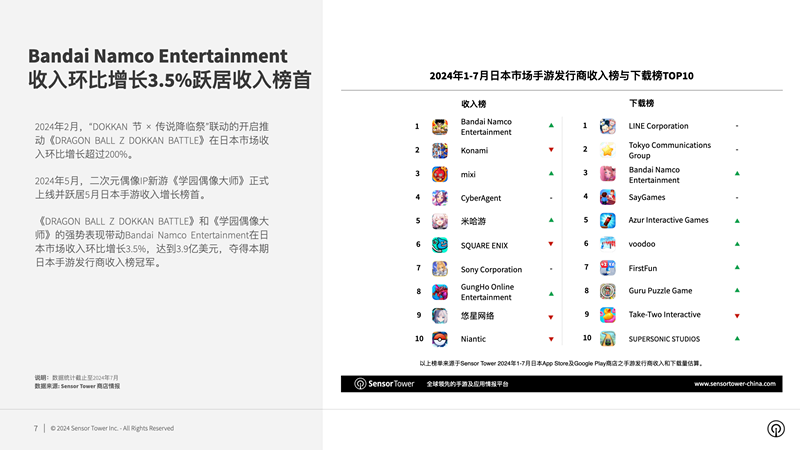
Task: Click the paragraph starting with 2024年2月
Action: pos(152,140)
